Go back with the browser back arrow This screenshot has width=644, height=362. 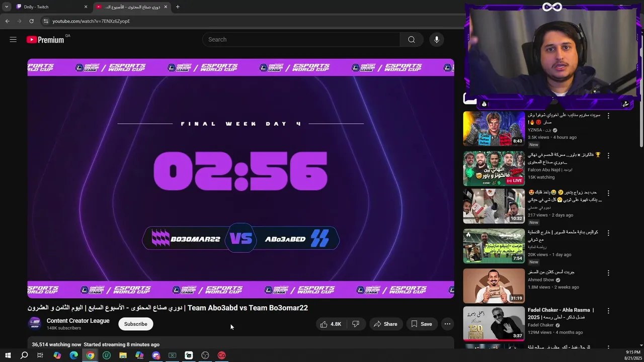7,21
